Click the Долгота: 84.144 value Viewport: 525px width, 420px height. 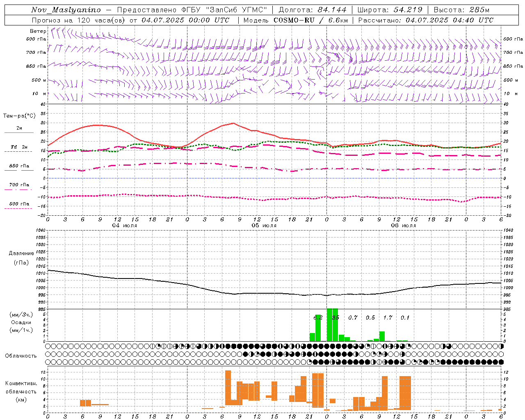(x=313, y=10)
